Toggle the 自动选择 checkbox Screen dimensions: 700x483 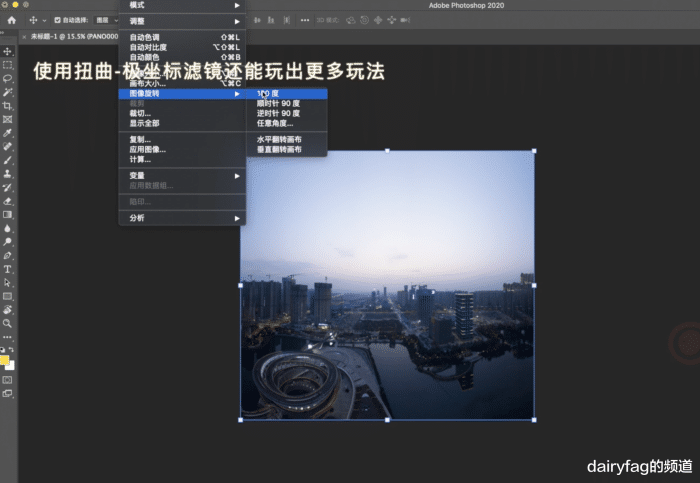pyautogui.click(x=58, y=20)
